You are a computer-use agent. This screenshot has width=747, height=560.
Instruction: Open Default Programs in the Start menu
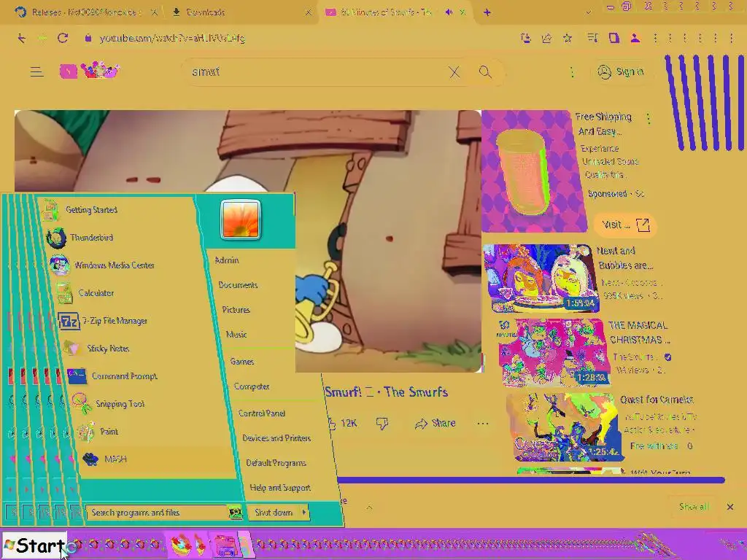(276, 463)
